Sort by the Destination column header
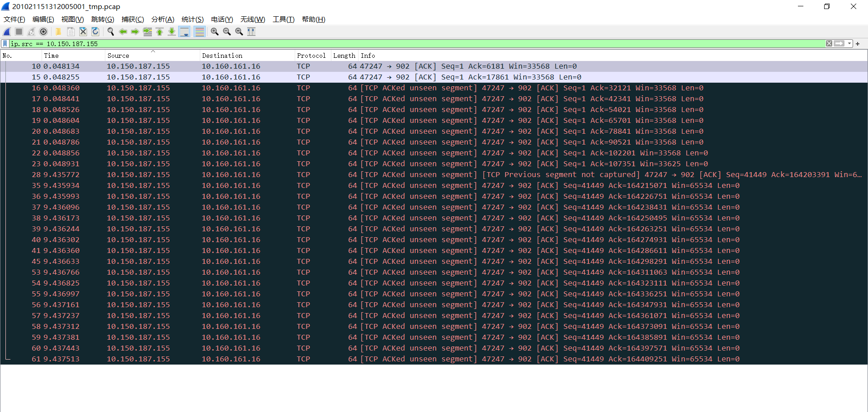Image resolution: width=868 pixels, height=412 pixels. pos(247,56)
